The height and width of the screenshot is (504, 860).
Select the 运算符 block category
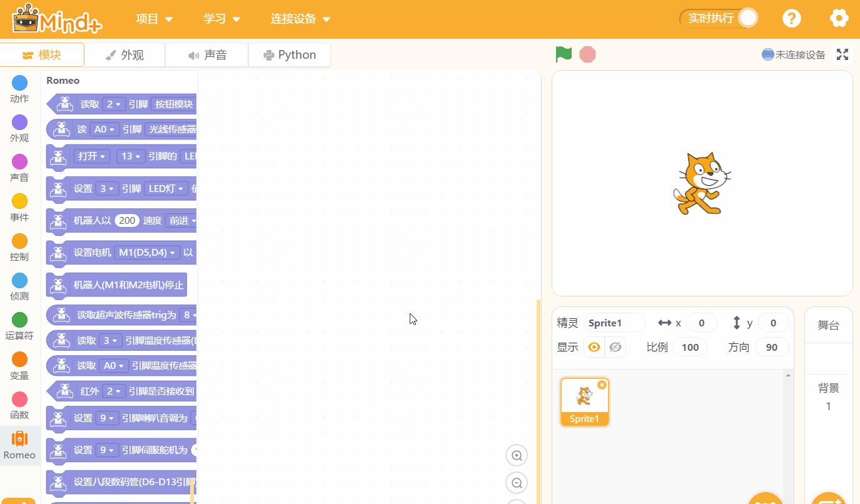click(19, 326)
